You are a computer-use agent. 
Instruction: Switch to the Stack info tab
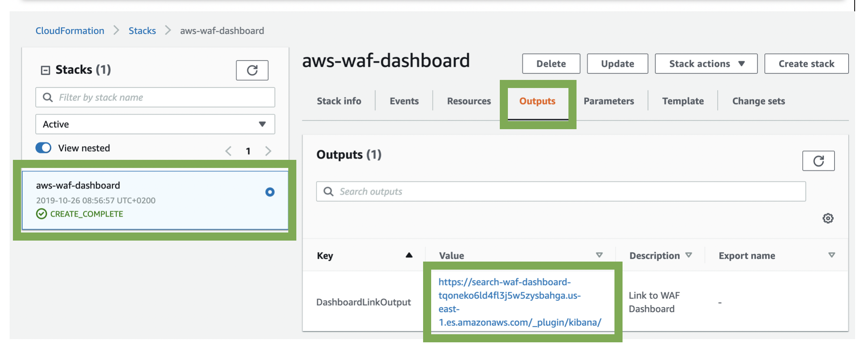pyautogui.click(x=339, y=101)
